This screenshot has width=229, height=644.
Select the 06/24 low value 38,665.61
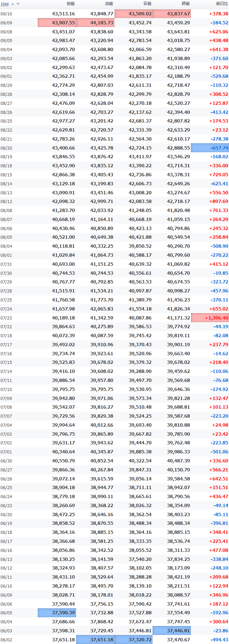point(140,497)
